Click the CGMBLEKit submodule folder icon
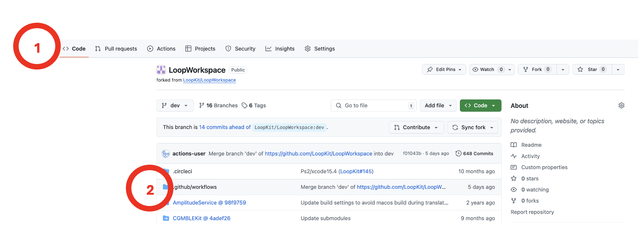Screen dimensions: 644x243 coord(166,218)
